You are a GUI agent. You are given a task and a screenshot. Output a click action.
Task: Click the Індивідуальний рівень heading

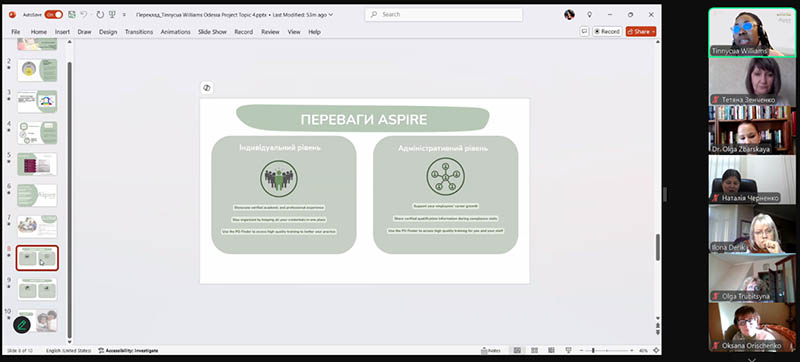pos(280,148)
